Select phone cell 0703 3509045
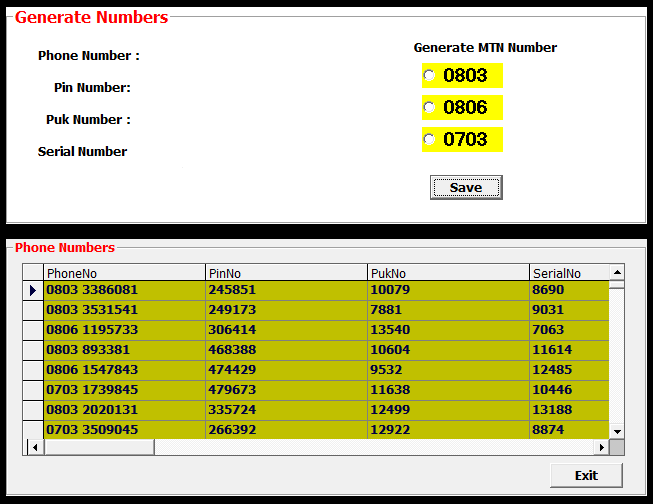Image resolution: width=653 pixels, height=504 pixels. [x=125, y=430]
